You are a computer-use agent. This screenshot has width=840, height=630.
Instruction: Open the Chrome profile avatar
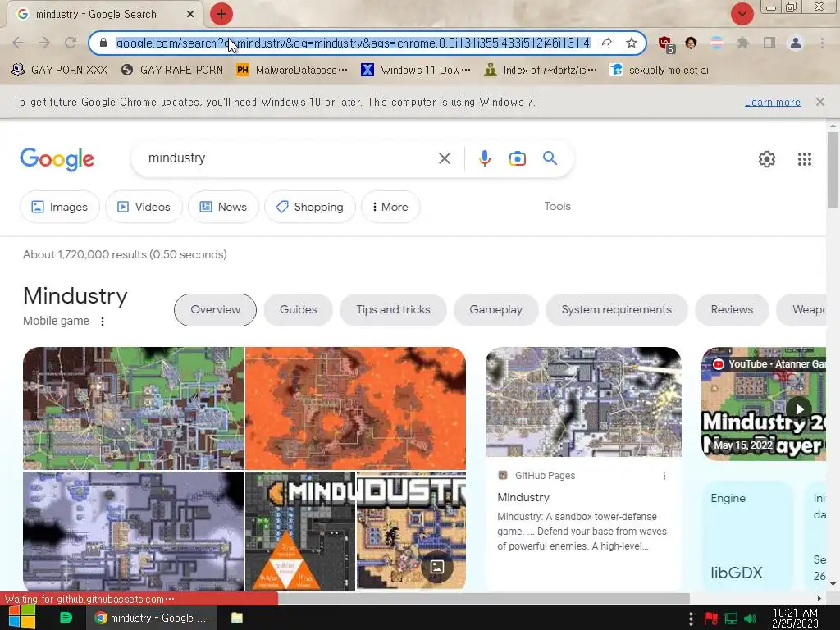point(796,43)
